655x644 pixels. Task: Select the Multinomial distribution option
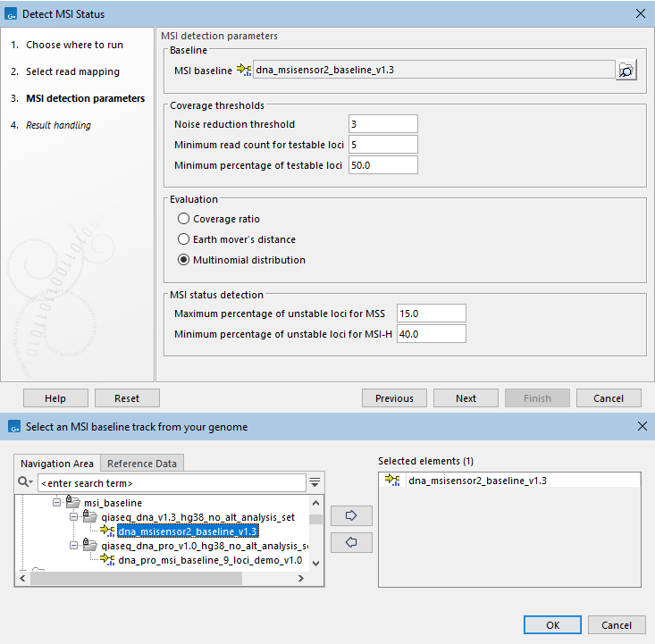pos(183,259)
